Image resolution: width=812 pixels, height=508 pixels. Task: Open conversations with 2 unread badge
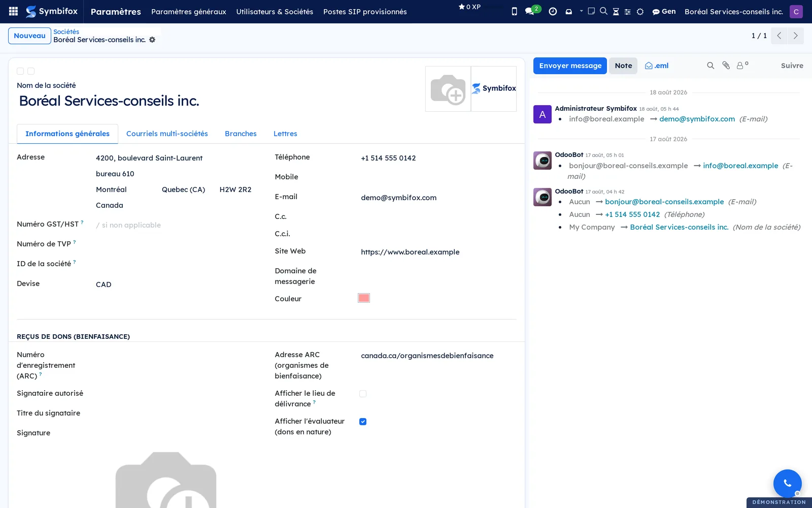tap(532, 10)
